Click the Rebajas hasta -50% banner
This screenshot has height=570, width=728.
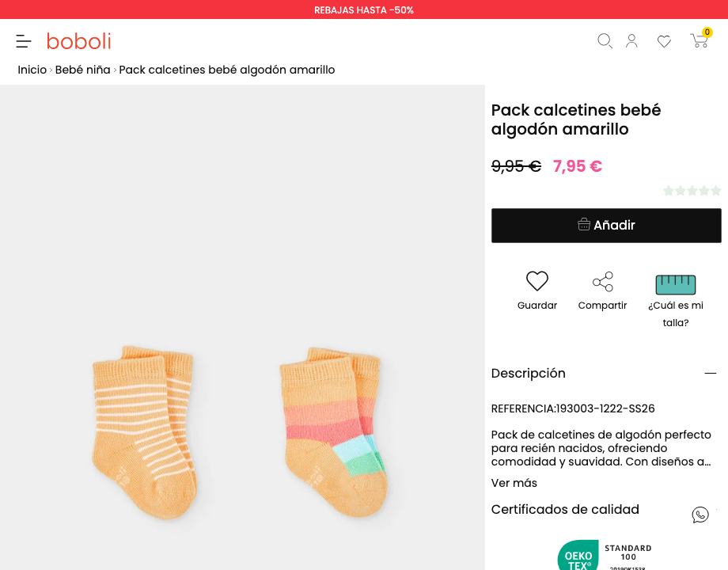point(364,9)
